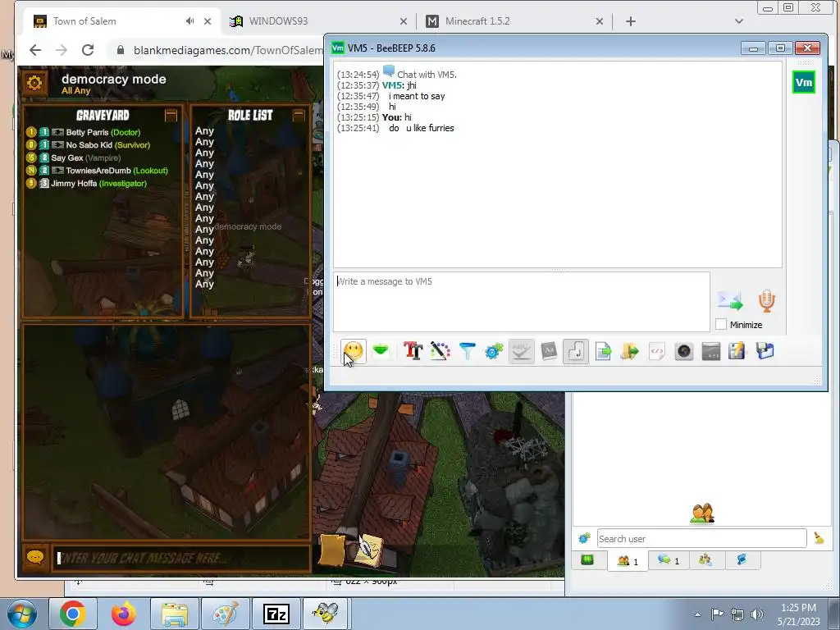
Task: Switch to the Minecraft 1.5.2 browser tab
Action: (x=515, y=21)
